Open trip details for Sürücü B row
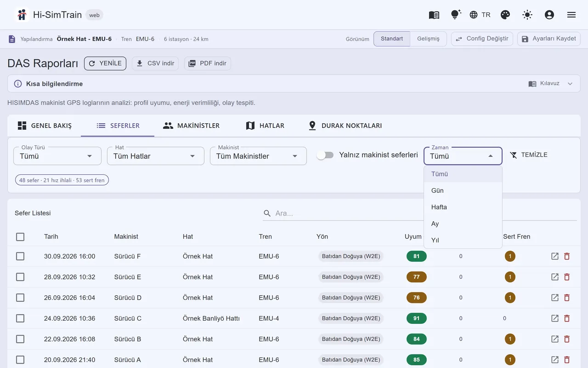The width and height of the screenshot is (588, 368). [555, 339]
